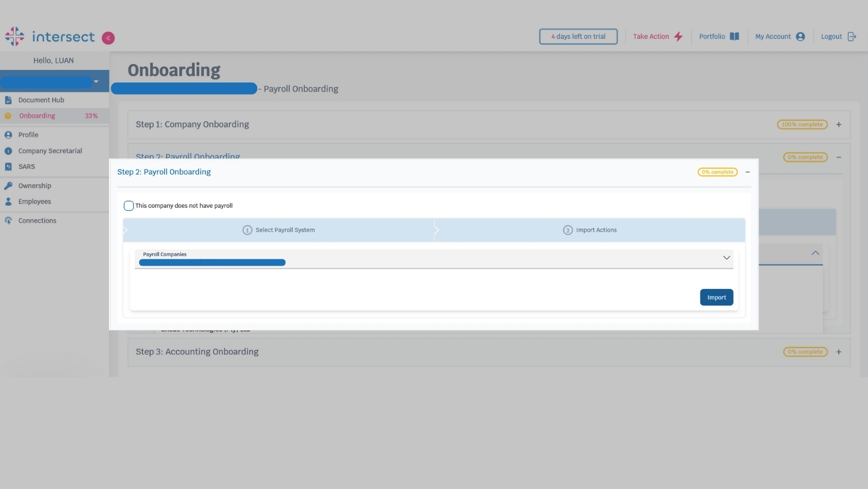Viewport: 868px width, 489px height.
Task: Collapse background Step 2 section minus sign
Action: pyautogui.click(x=838, y=157)
